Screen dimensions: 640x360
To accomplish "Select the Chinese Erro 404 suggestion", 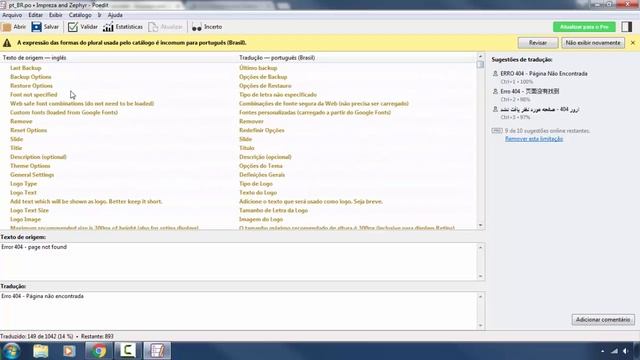I will 529,91.
